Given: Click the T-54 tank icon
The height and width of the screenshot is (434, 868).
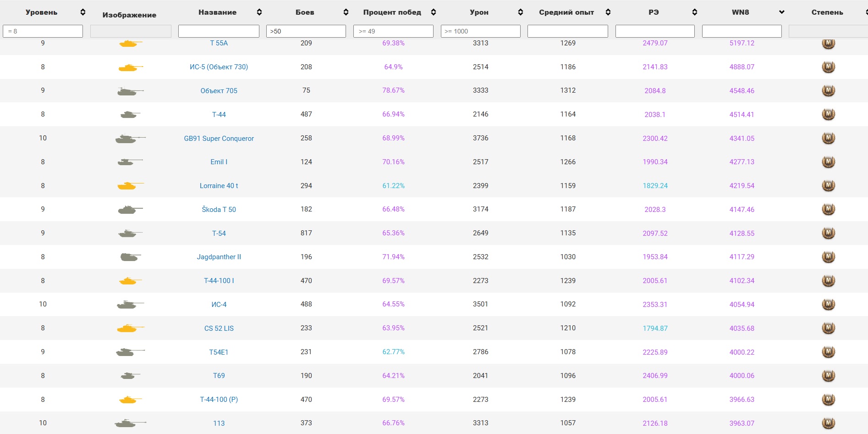Looking at the screenshot, I should tap(130, 234).
